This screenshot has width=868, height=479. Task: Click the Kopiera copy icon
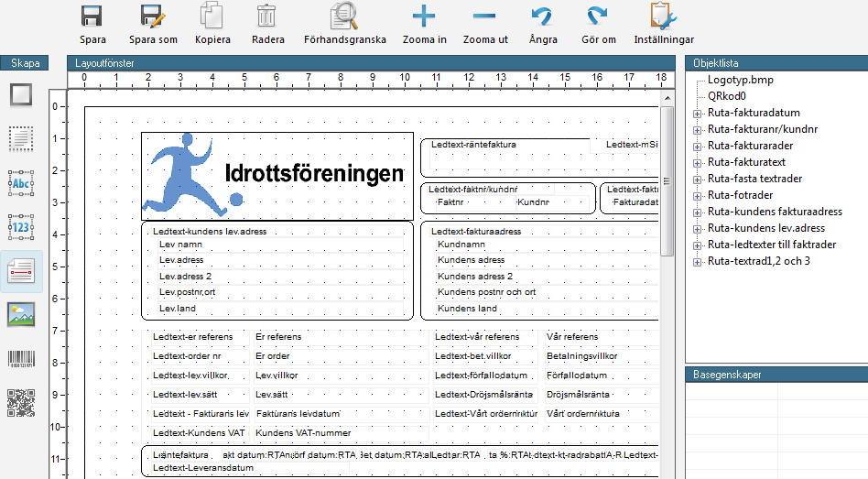212,16
